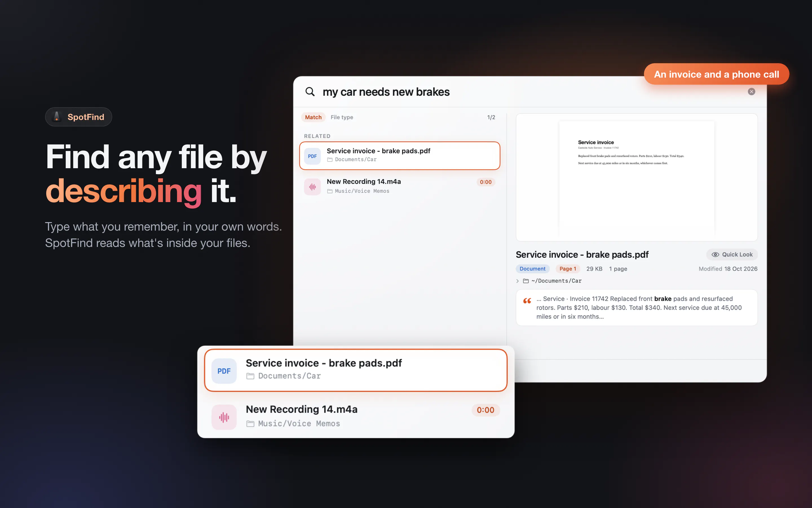812x508 pixels.
Task: Open Quick Look preview
Action: point(732,254)
